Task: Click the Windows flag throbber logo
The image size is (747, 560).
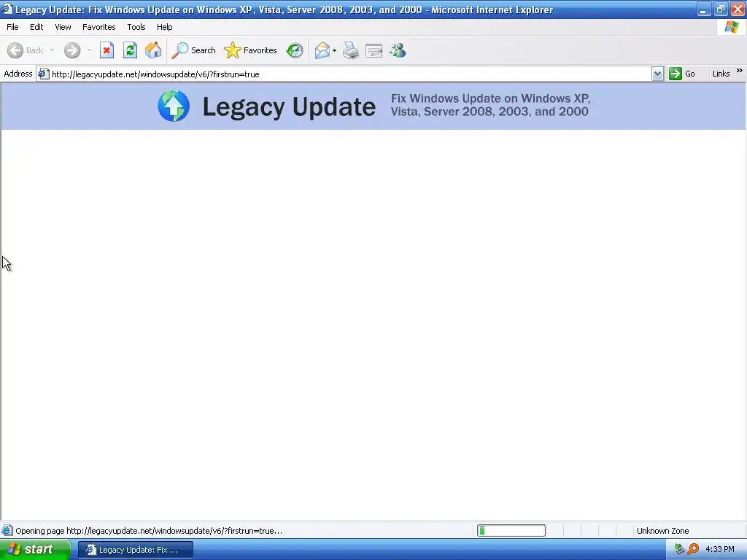Action: pyautogui.click(x=732, y=27)
